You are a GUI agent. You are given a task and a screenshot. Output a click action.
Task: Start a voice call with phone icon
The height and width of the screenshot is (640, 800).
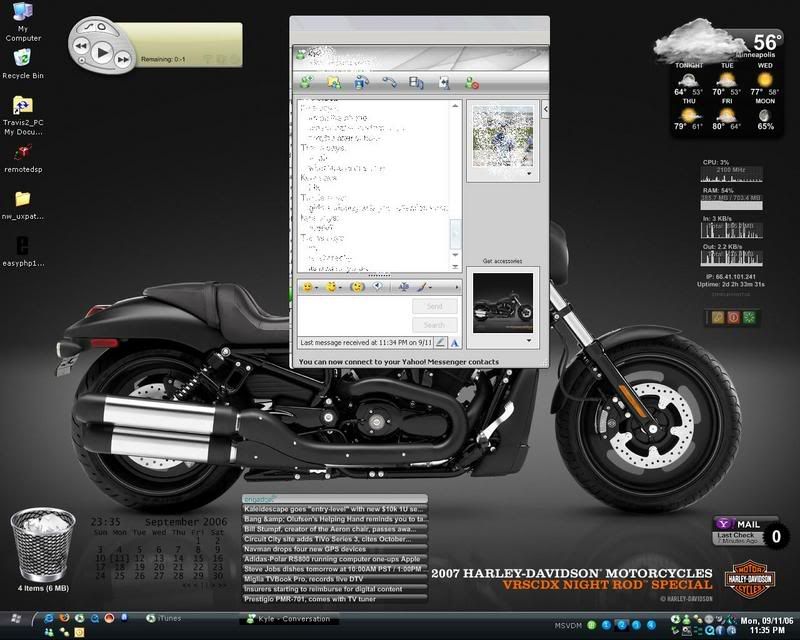(389, 83)
